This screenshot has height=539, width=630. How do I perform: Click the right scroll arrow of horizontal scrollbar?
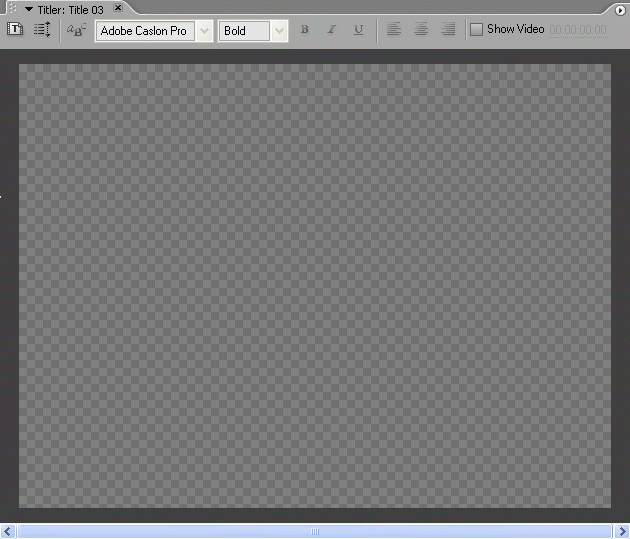(x=622, y=531)
